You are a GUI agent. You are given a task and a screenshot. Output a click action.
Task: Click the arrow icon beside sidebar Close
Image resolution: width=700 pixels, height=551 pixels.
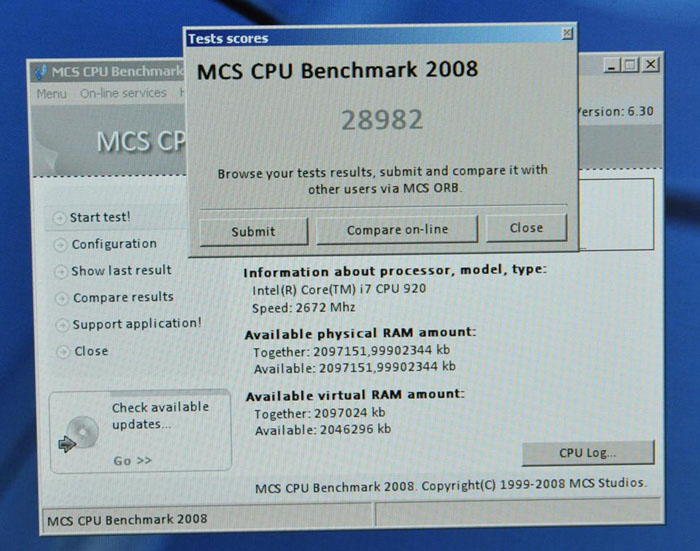[63, 352]
